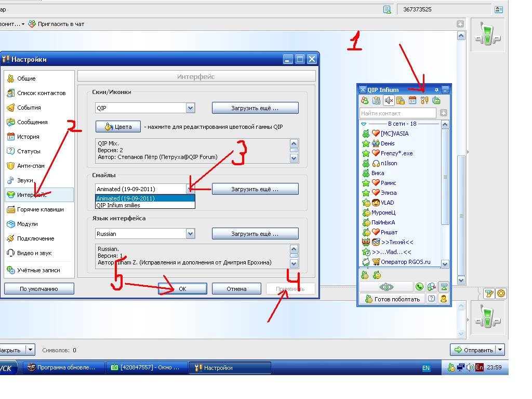Open settings wrench icon in QIP Infium toolbar

pyautogui.click(x=424, y=100)
